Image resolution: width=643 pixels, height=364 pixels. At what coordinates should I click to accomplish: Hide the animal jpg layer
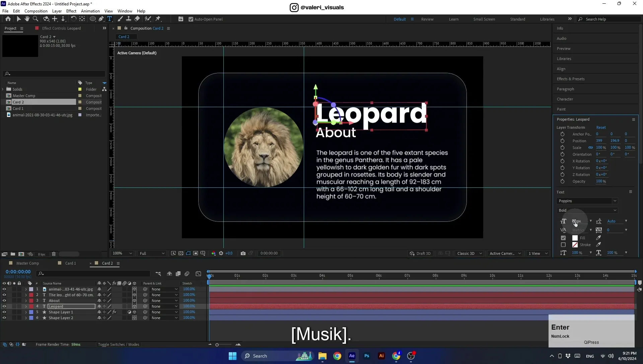[4, 289]
